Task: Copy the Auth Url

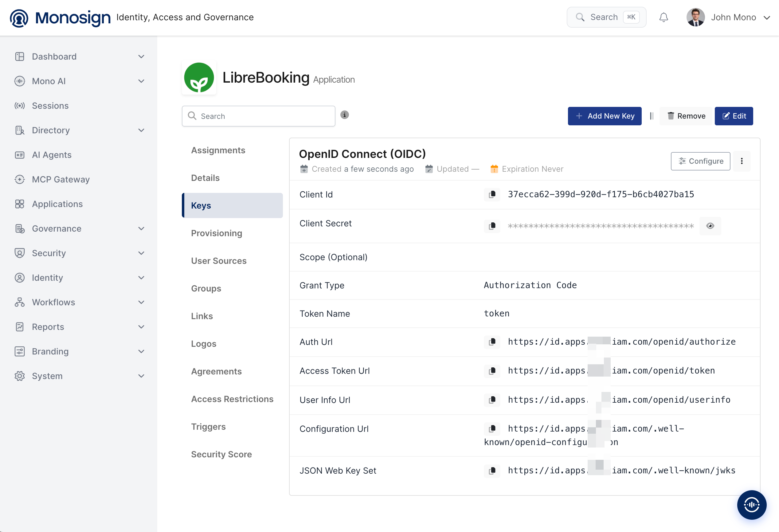Action: pos(492,342)
